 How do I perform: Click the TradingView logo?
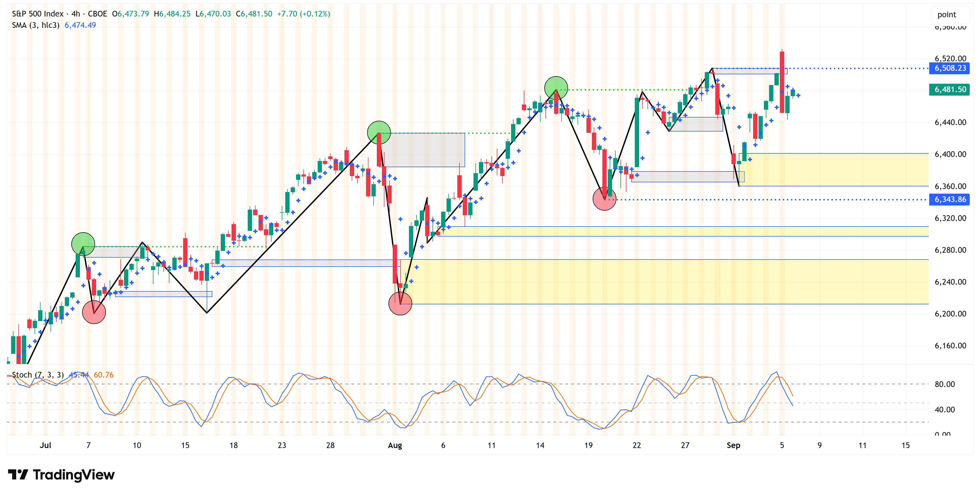point(61,474)
